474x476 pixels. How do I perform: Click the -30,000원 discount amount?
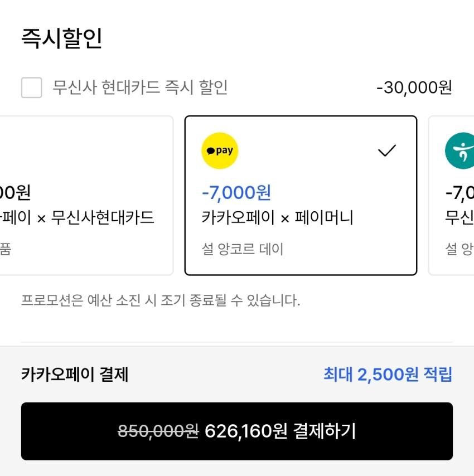[414, 88]
